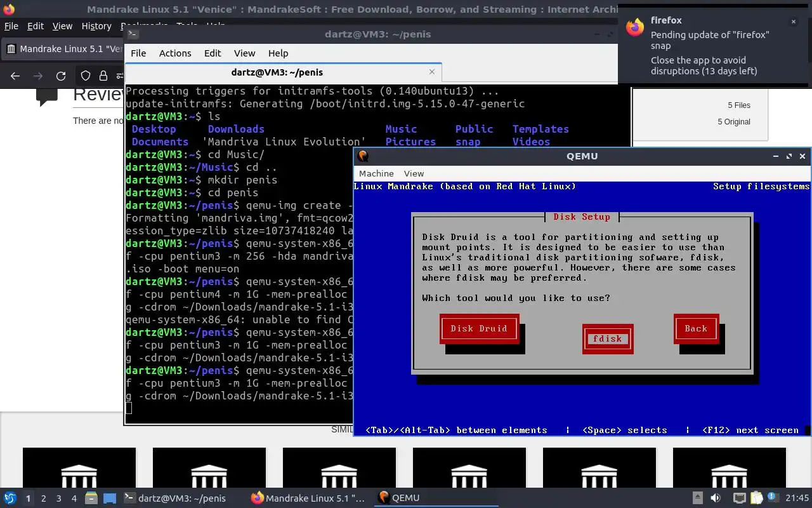The image size is (812, 508).
Task: Open the terminal Help menu
Action: click(278, 53)
